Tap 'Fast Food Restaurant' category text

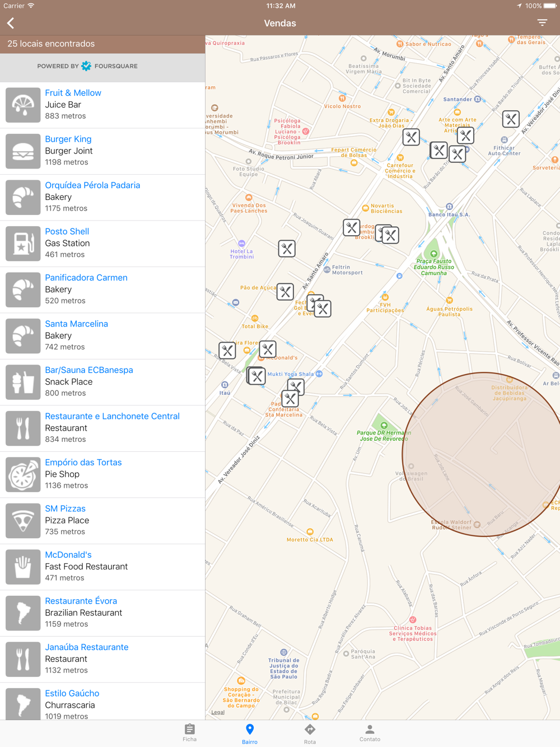point(86,567)
